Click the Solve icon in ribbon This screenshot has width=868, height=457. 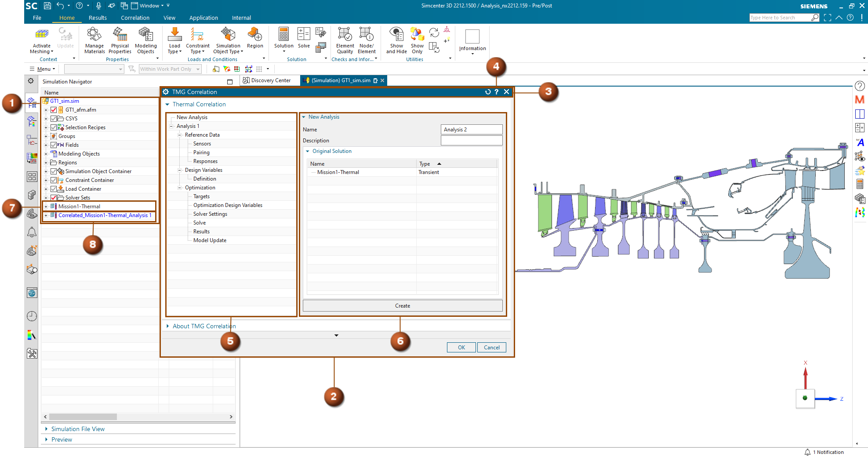coord(304,35)
